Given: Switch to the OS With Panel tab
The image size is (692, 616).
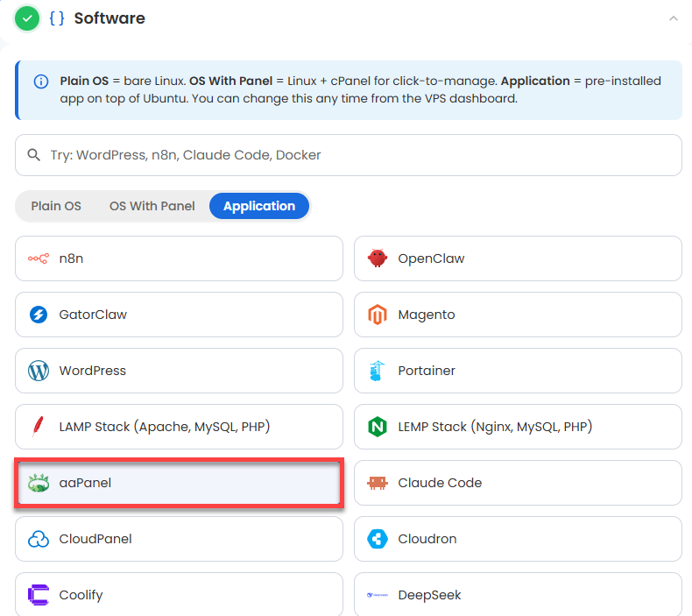Looking at the screenshot, I should pos(152,206).
